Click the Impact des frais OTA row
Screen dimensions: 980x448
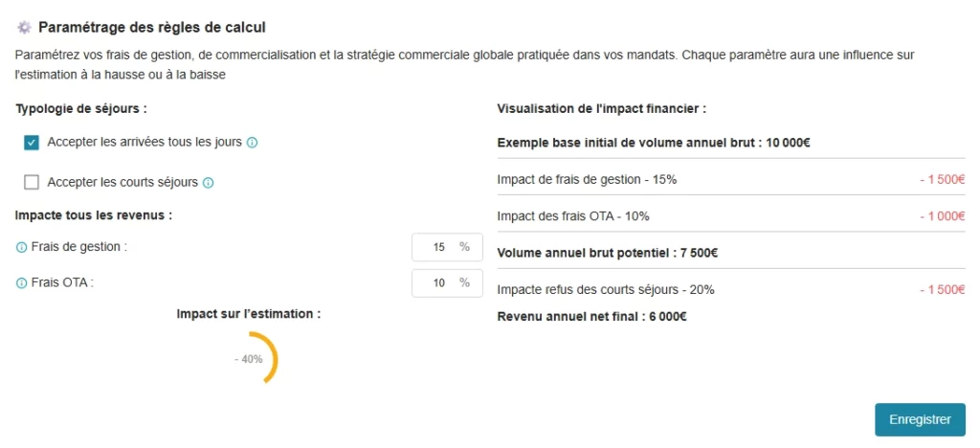click(731, 216)
